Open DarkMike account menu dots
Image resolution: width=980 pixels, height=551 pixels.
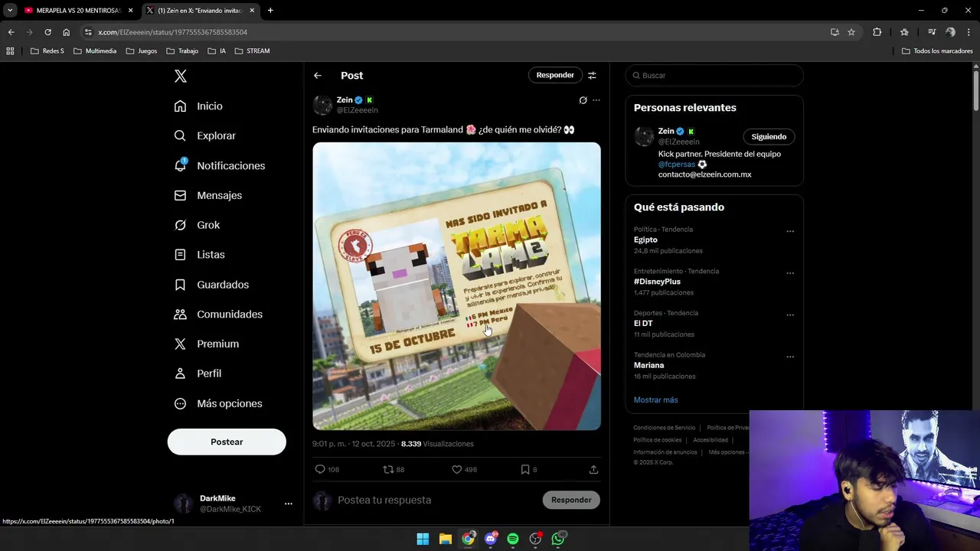pos(289,504)
